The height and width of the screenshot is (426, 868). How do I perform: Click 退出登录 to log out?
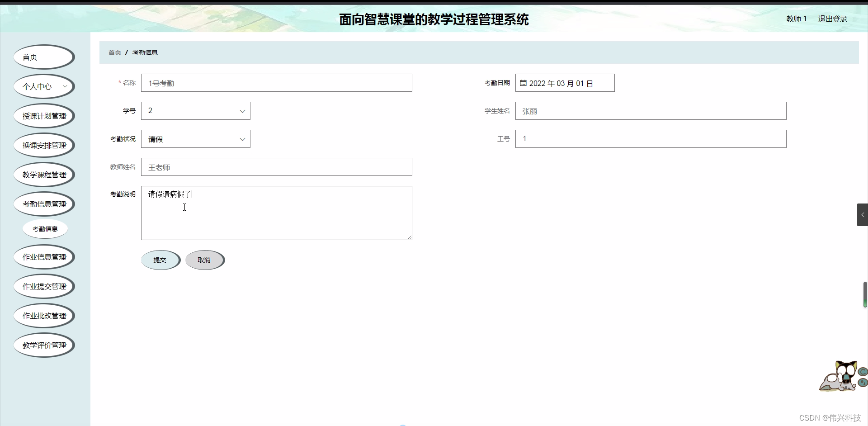(x=832, y=19)
